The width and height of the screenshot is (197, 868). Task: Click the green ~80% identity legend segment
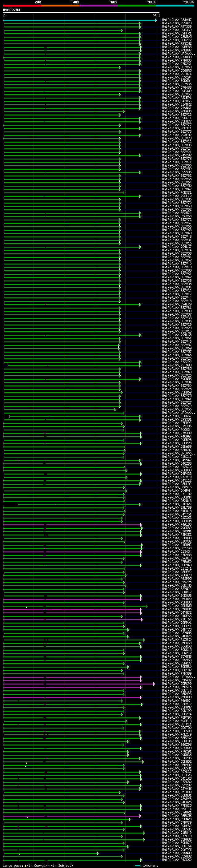coord(136,6)
